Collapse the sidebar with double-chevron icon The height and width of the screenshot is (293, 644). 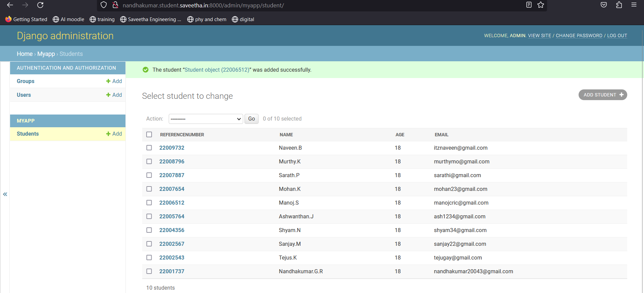point(5,194)
